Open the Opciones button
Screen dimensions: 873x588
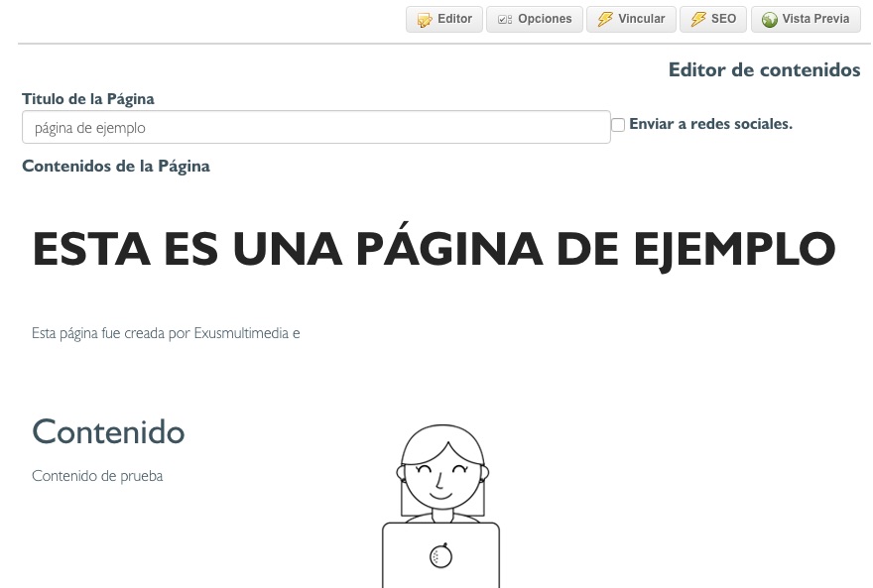pos(535,20)
